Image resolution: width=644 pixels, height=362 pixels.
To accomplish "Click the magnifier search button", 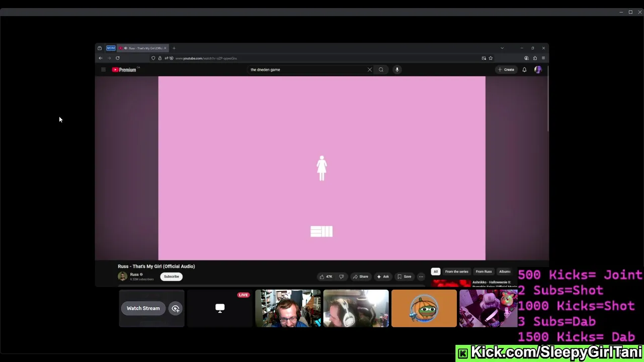I will coord(381,69).
